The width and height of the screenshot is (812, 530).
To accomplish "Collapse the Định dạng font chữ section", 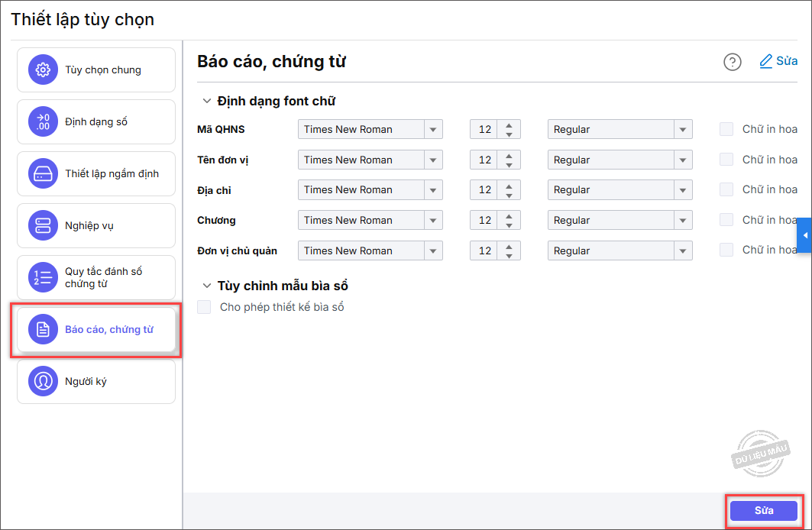I will point(206,101).
